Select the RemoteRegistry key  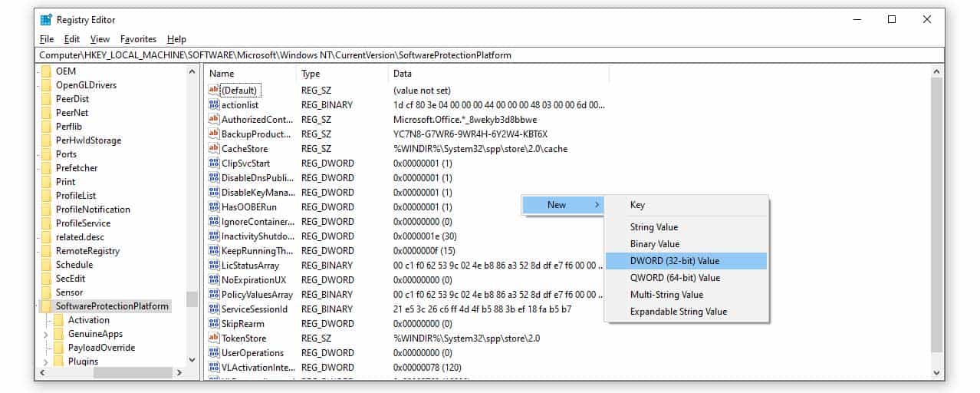pos(87,251)
